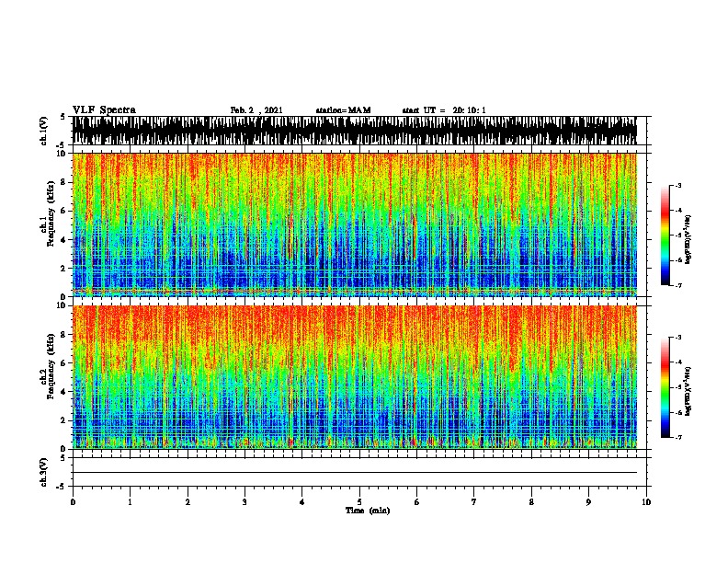Click the "4" kHz tick on ch.2 frequency axis
This screenshot has width=728, height=563.
pos(64,392)
